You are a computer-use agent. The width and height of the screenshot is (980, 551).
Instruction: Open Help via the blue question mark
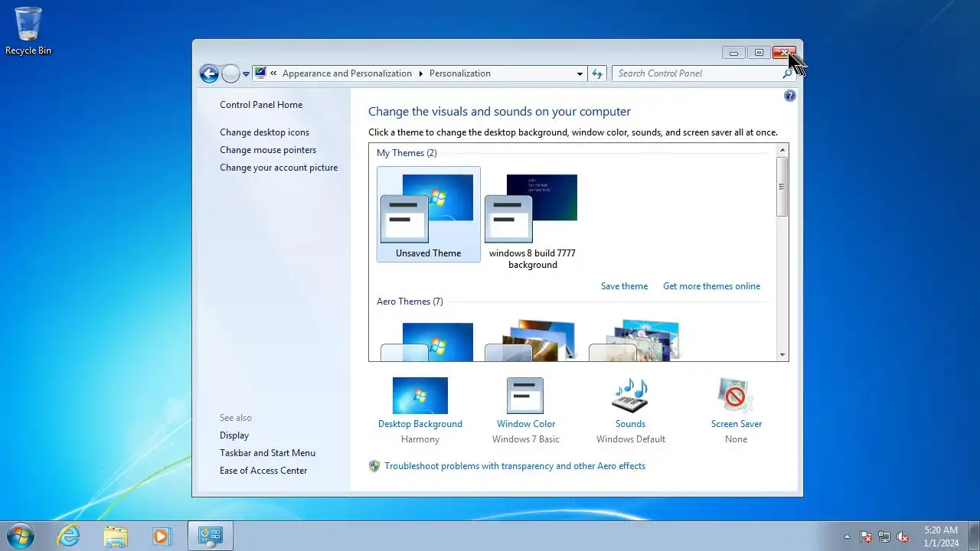pyautogui.click(x=790, y=96)
